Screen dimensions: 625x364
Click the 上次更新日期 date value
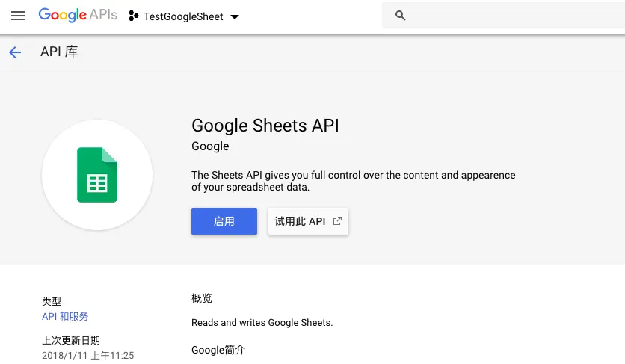87,355
